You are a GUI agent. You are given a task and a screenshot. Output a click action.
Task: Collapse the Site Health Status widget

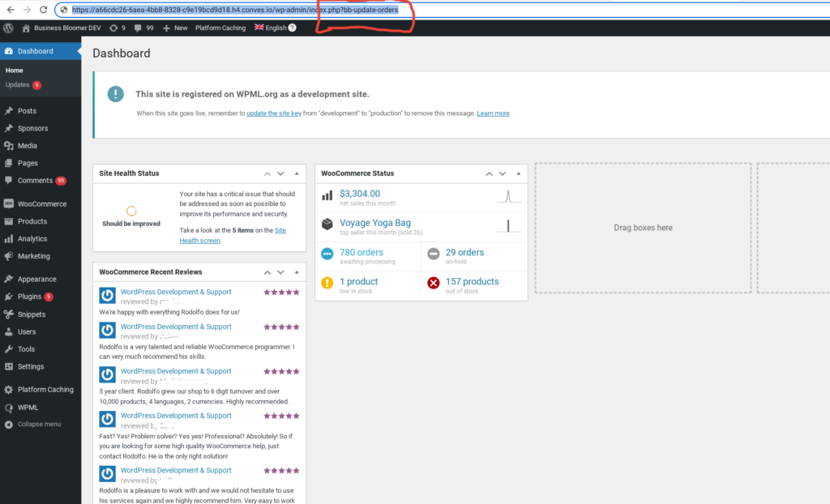[x=297, y=173]
